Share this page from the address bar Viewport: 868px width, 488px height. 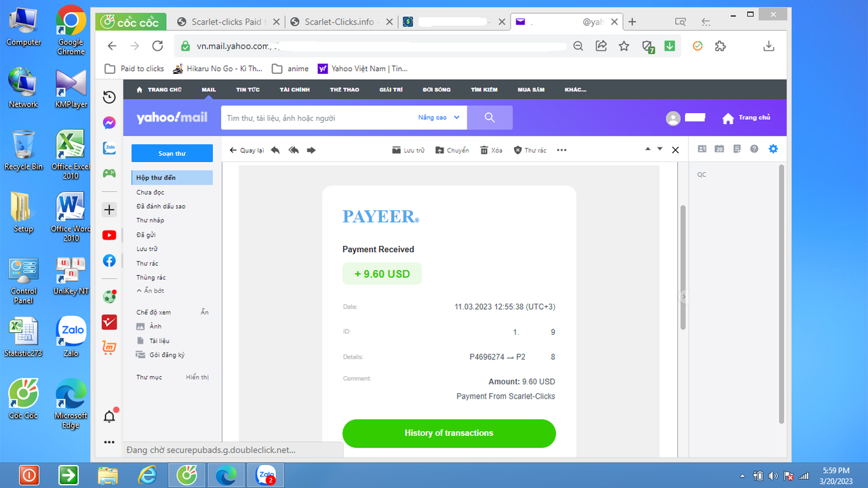click(601, 46)
